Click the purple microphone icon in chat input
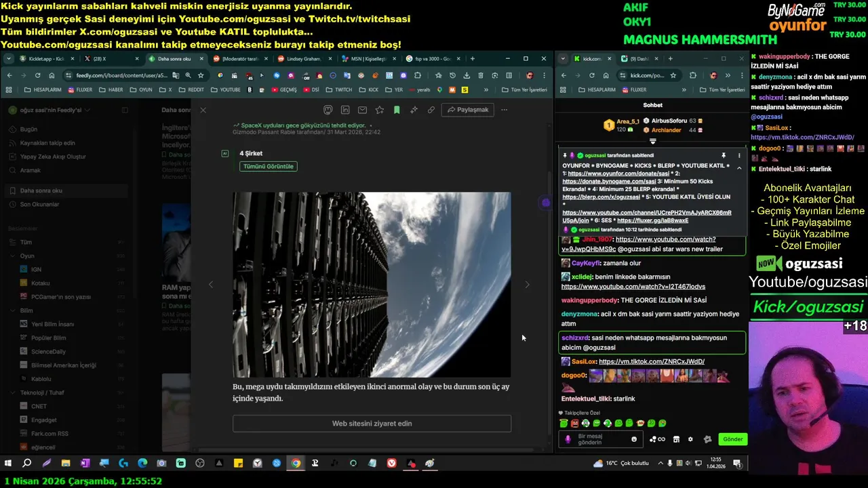The height and width of the screenshot is (488, 868). click(x=568, y=439)
